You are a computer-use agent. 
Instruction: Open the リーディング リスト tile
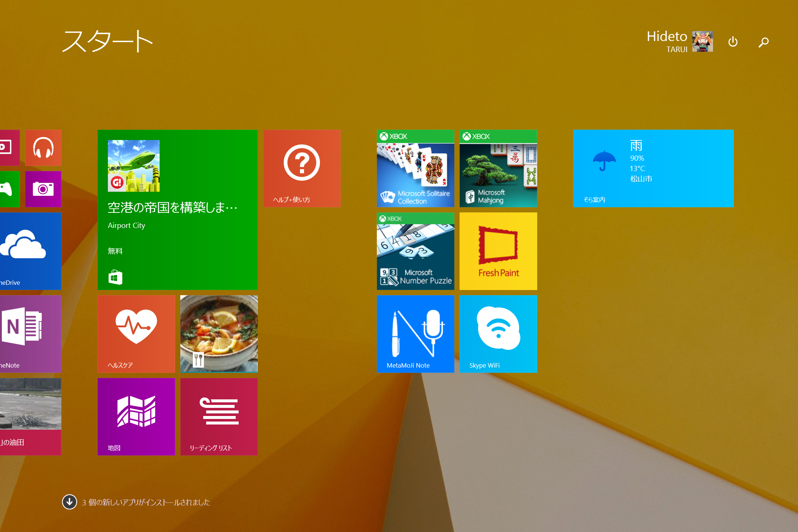coord(219,416)
